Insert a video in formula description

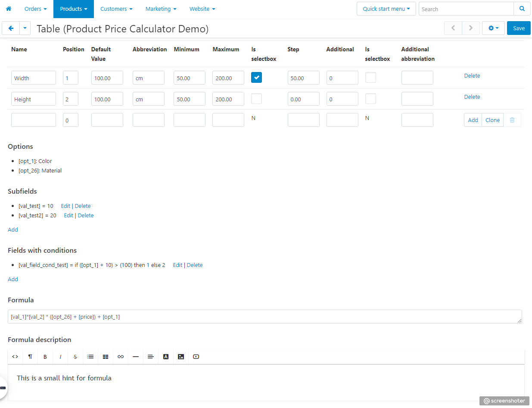pos(196,357)
